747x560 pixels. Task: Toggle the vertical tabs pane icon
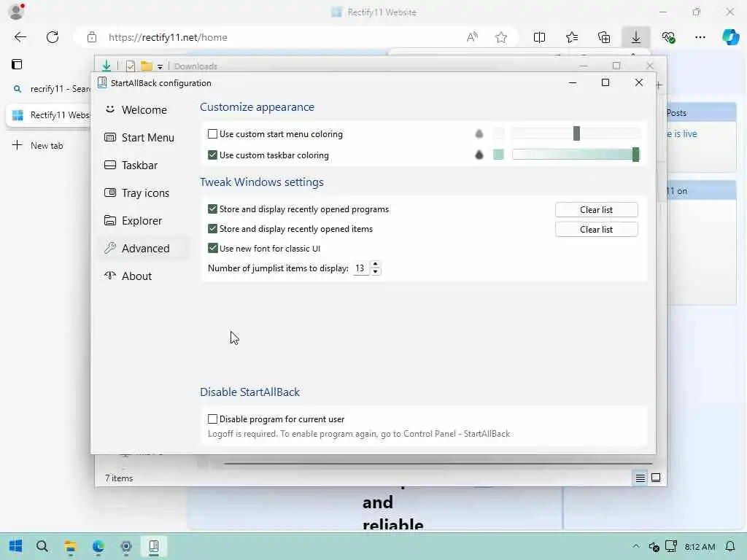click(17, 64)
